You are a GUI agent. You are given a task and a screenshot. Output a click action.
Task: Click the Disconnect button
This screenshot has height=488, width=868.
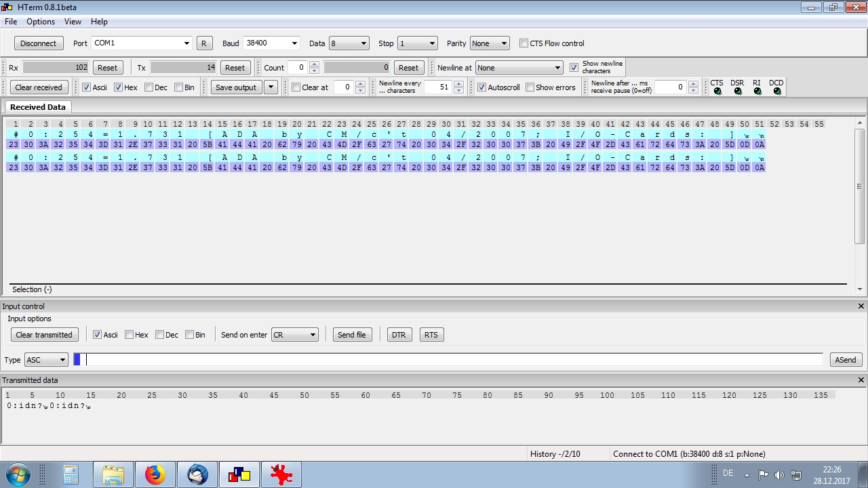point(39,43)
